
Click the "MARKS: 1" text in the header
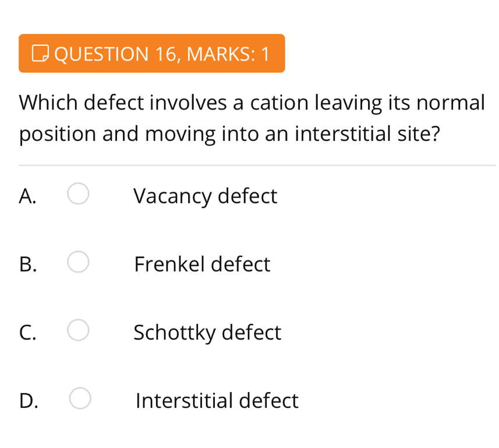(x=228, y=54)
